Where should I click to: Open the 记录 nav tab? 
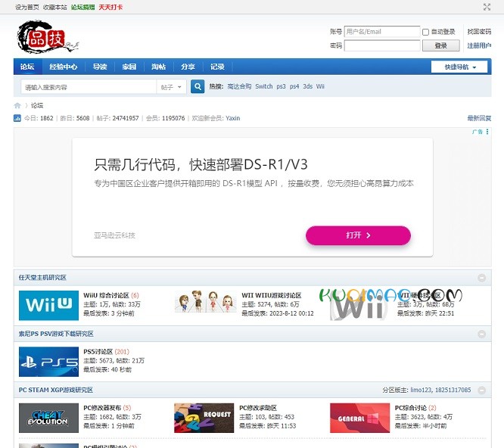pos(217,67)
